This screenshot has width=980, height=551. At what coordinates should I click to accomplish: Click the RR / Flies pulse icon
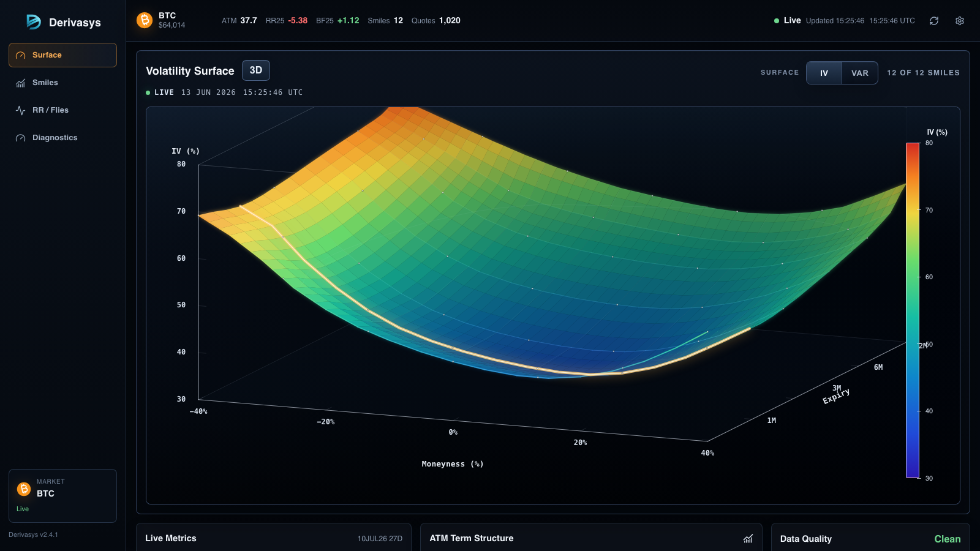pos(21,110)
